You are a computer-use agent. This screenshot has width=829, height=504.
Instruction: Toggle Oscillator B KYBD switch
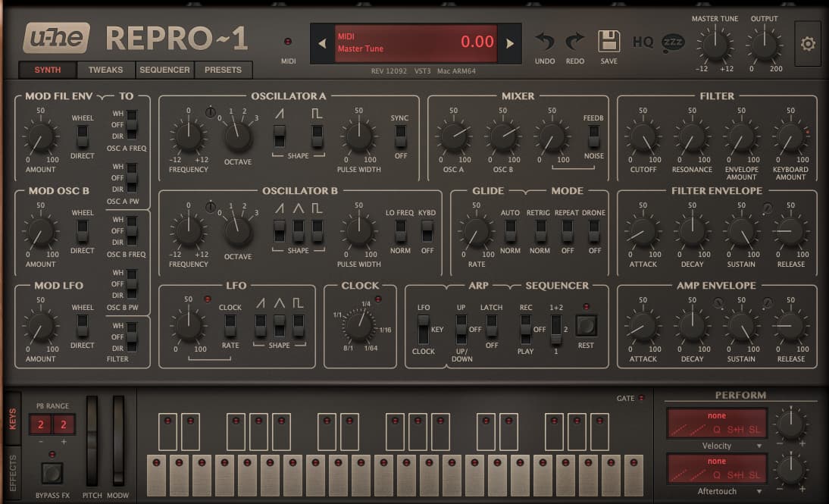coord(427,230)
